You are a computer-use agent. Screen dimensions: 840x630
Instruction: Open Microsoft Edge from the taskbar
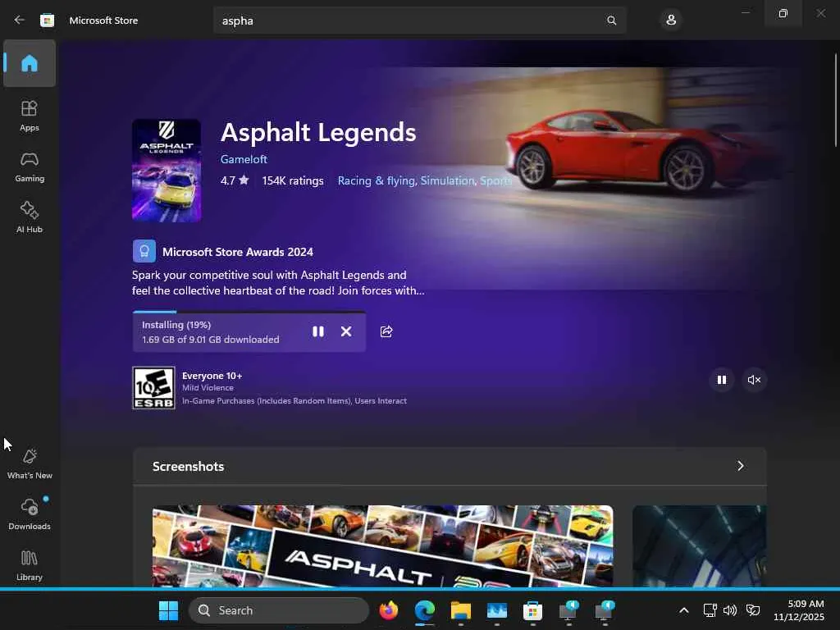click(x=425, y=610)
